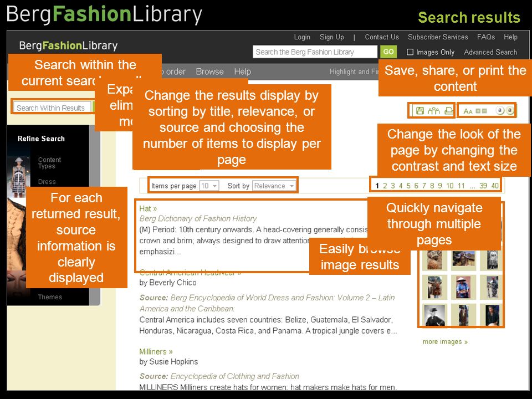
Task: Select the beige 'a' contrast toggle
Action: click(510, 110)
